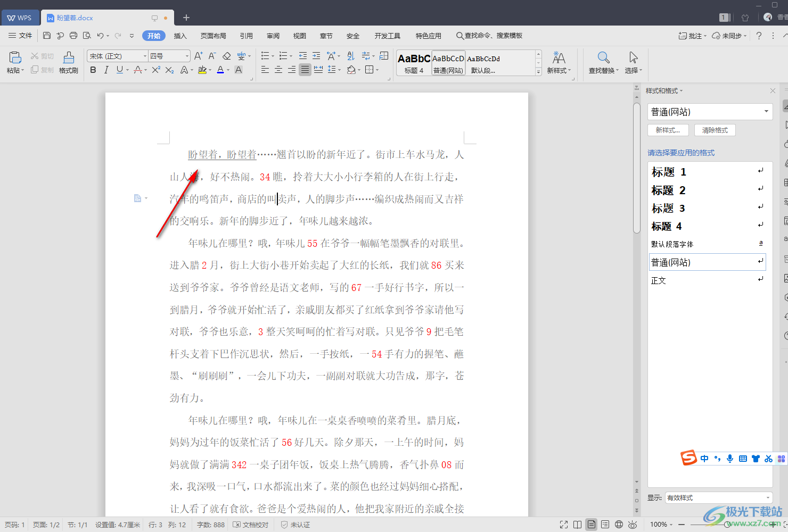The height and width of the screenshot is (532, 788).
Task: Click the help question mark icon
Action: 759,36
